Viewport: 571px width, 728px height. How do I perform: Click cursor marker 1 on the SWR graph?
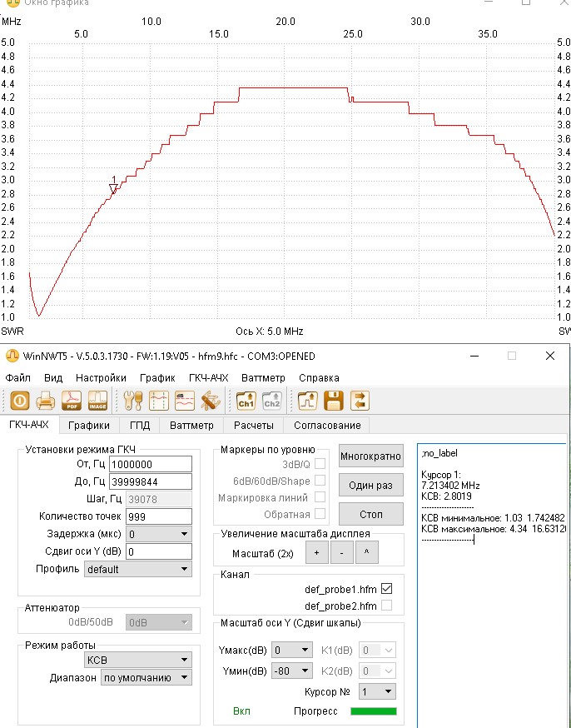[114, 188]
